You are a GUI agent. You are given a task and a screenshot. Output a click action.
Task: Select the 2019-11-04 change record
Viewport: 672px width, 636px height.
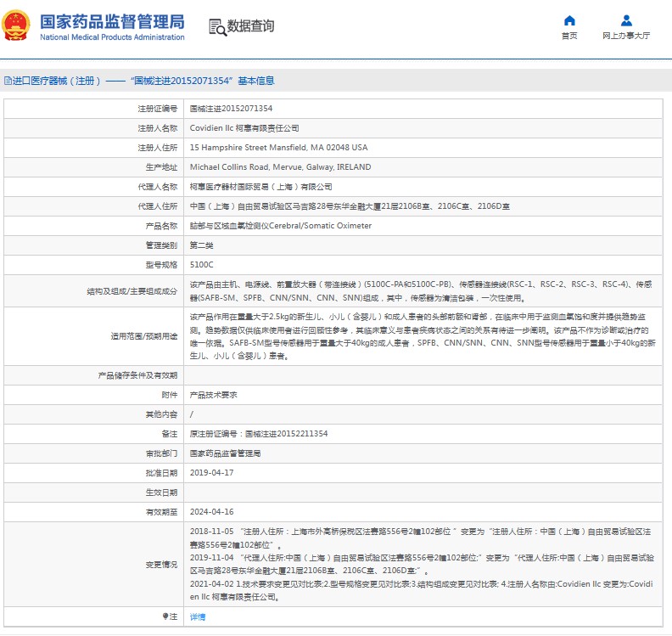(x=423, y=565)
